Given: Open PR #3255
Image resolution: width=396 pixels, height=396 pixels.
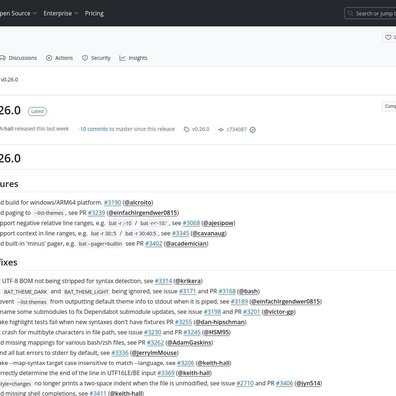Looking at the screenshot, I should coord(184,322).
